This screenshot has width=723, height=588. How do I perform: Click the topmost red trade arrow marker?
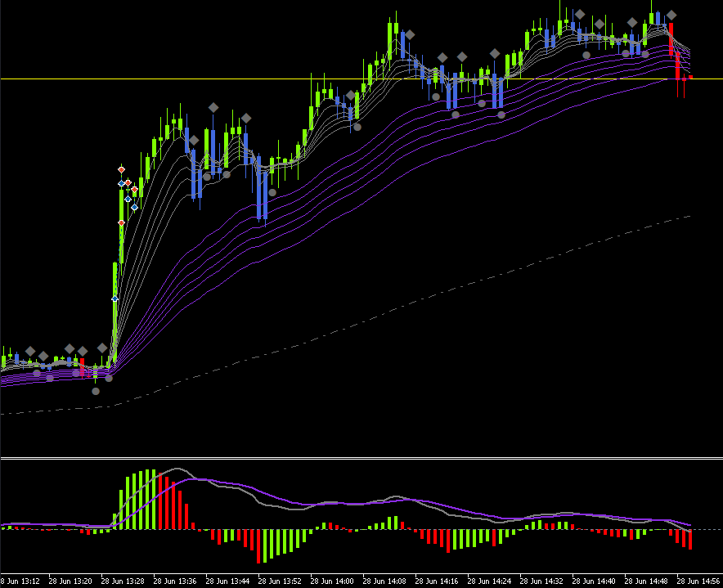[x=121, y=170]
